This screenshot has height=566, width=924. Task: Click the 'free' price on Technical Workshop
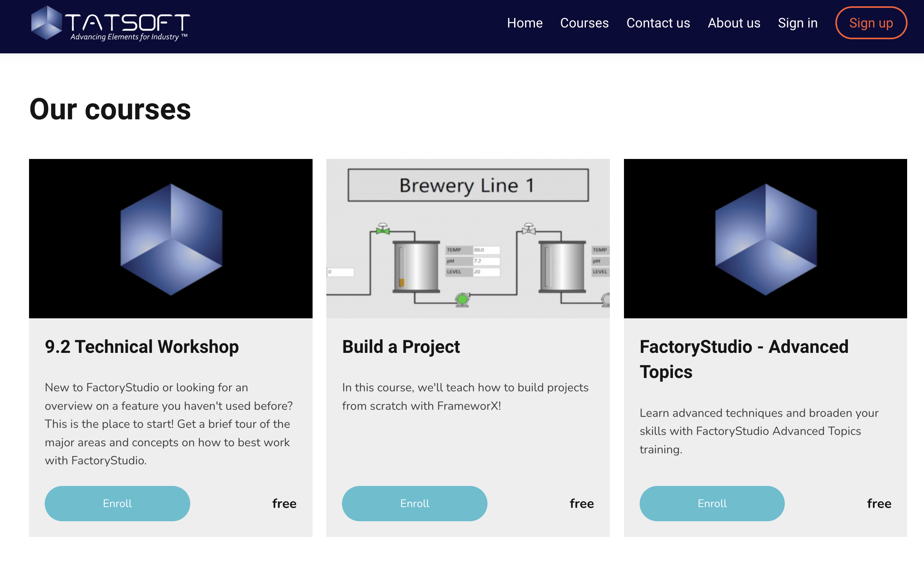(x=284, y=504)
